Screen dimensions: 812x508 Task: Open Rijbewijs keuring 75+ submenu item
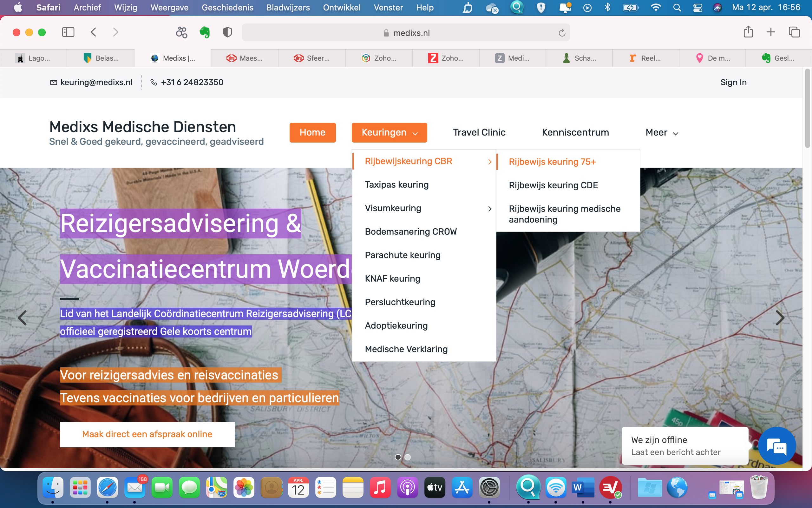568,162
